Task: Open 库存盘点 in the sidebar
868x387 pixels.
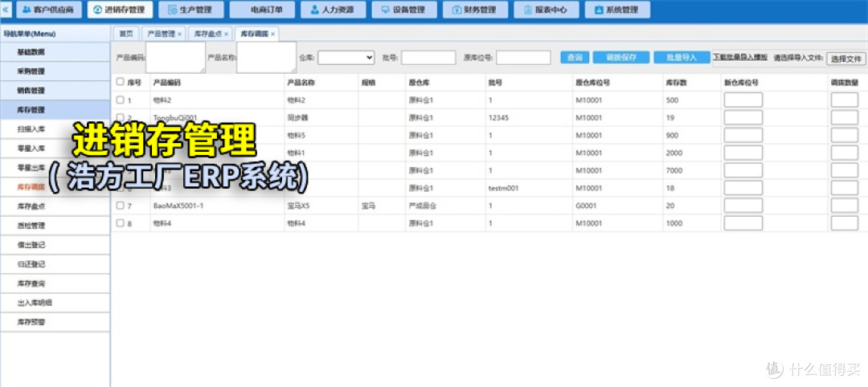Action: pos(55,206)
